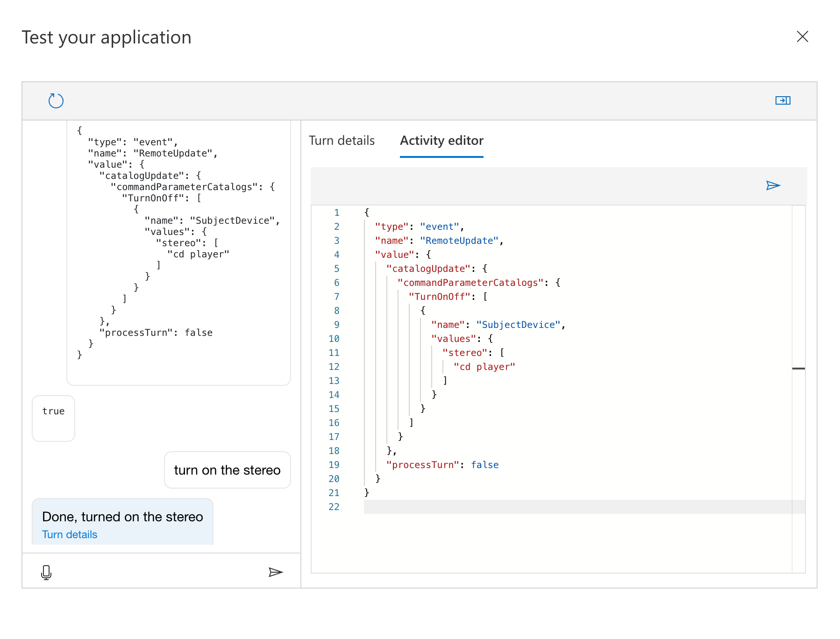Collapse the details side panel icon
The width and height of the screenshot is (840, 639).
click(783, 100)
